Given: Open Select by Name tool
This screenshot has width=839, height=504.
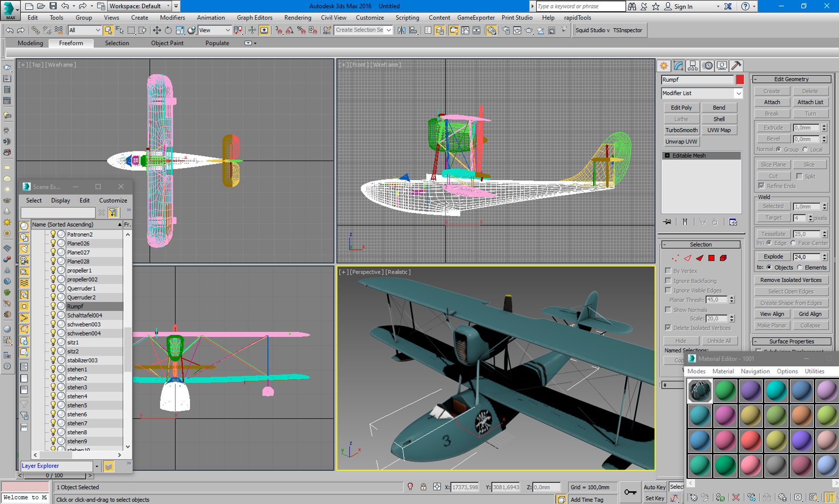Looking at the screenshot, I should pyautogui.click(x=119, y=30).
